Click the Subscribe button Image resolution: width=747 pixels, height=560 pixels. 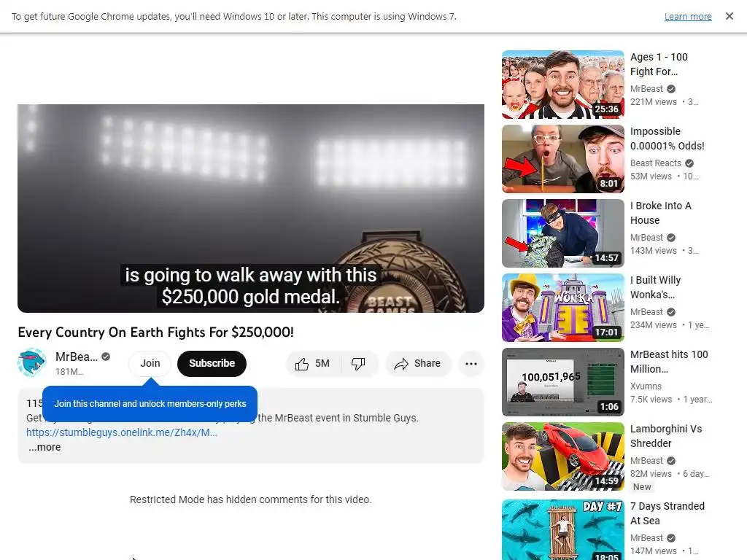pos(212,363)
